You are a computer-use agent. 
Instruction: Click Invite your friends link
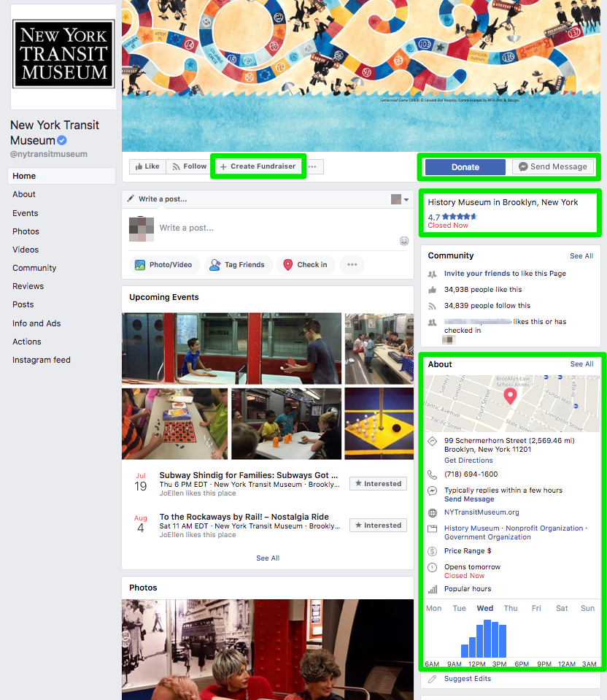click(476, 273)
